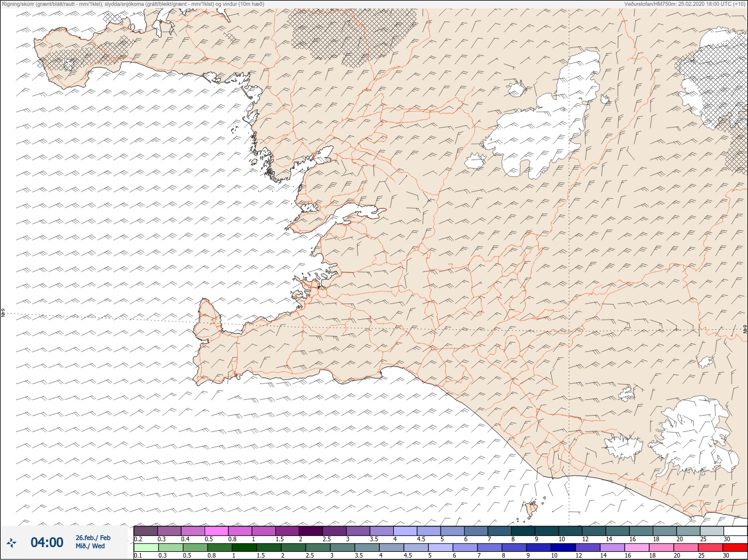
Task: Click the value '0.1' under the lower legend row
Action: tap(138, 556)
